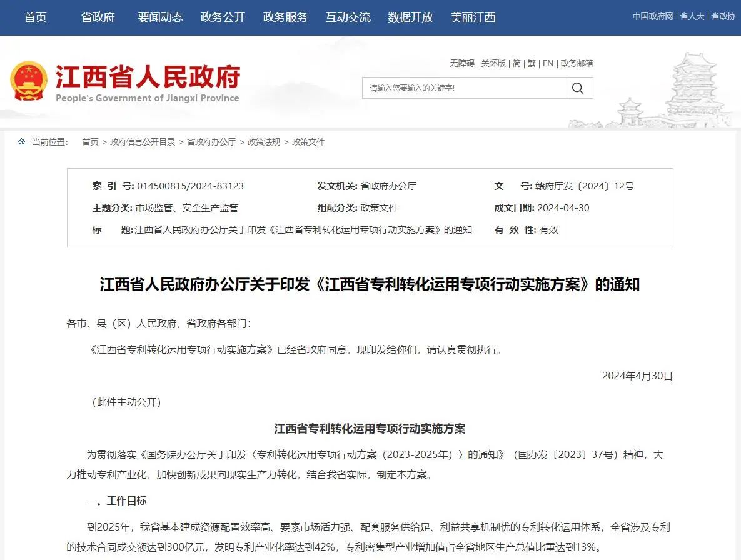
Task: Switch to traditional Chinese 繁
Action: [532, 63]
